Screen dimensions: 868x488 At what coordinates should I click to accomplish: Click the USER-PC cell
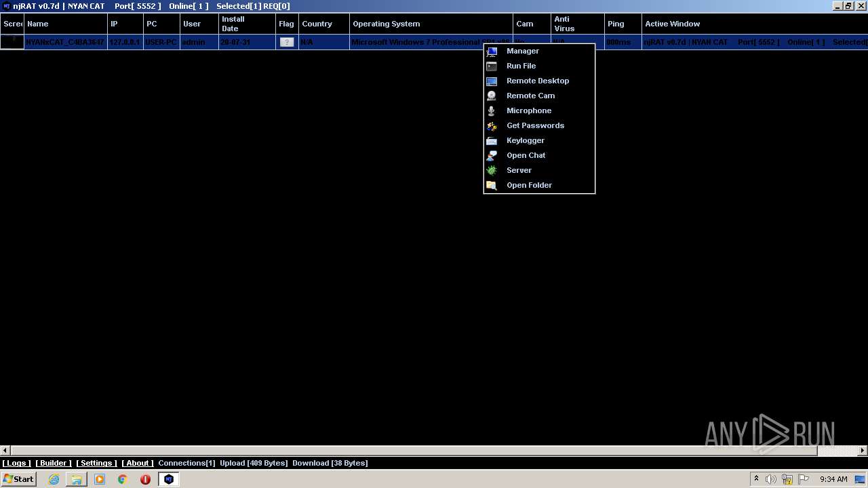[161, 42]
